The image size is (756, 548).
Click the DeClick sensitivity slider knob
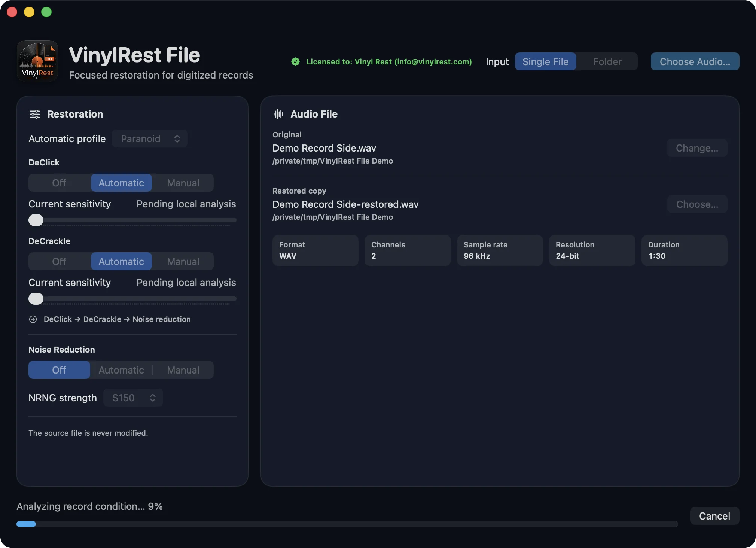coord(36,220)
